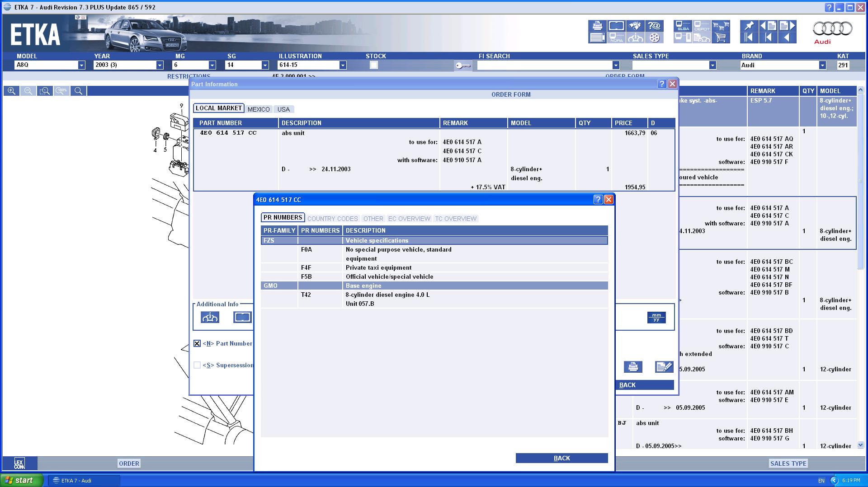Click BACK in the 4E0 614 517 CC dialog
This screenshot has height=487, width=868.
tap(562, 458)
